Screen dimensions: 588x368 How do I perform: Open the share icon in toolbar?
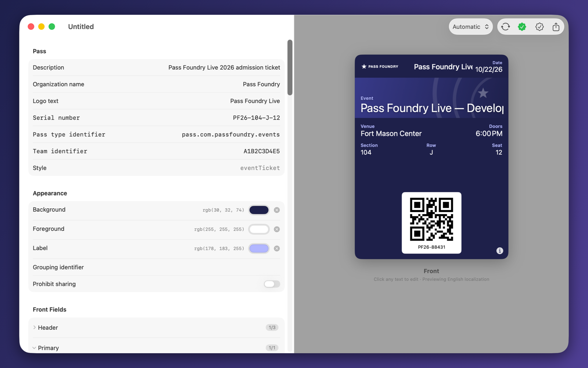click(556, 26)
